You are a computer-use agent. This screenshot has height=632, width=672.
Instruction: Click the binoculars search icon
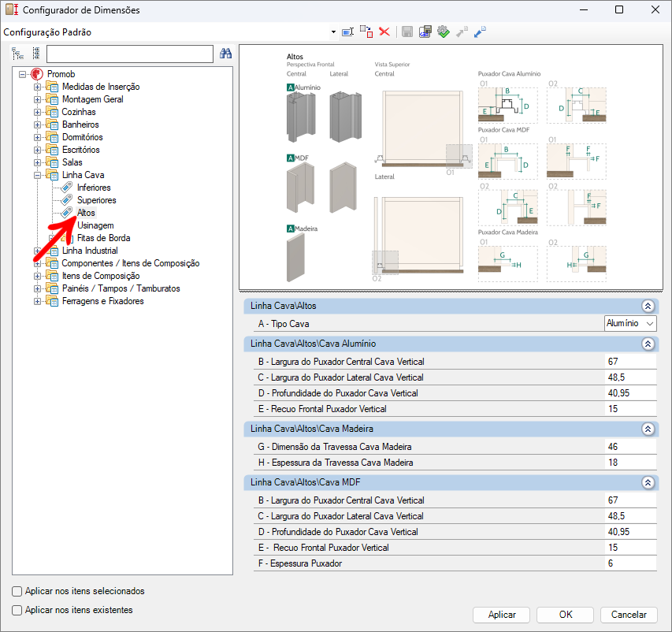(x=225, y=54)
